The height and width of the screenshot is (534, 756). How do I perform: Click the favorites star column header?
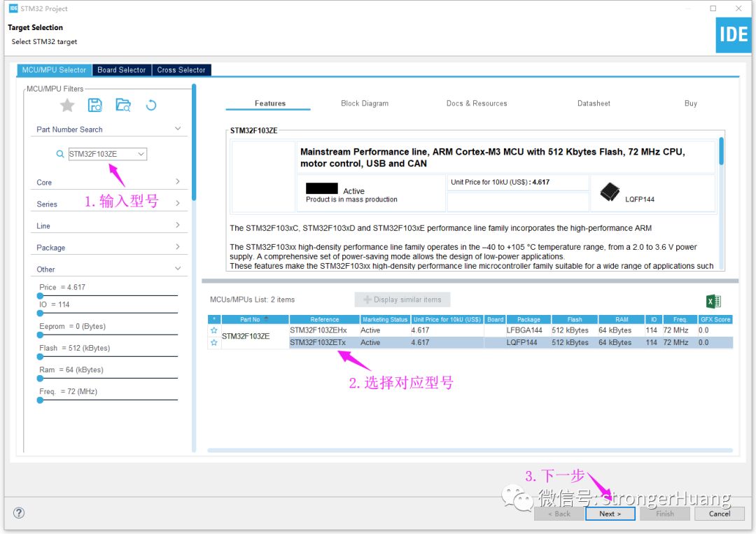[214, 319]
